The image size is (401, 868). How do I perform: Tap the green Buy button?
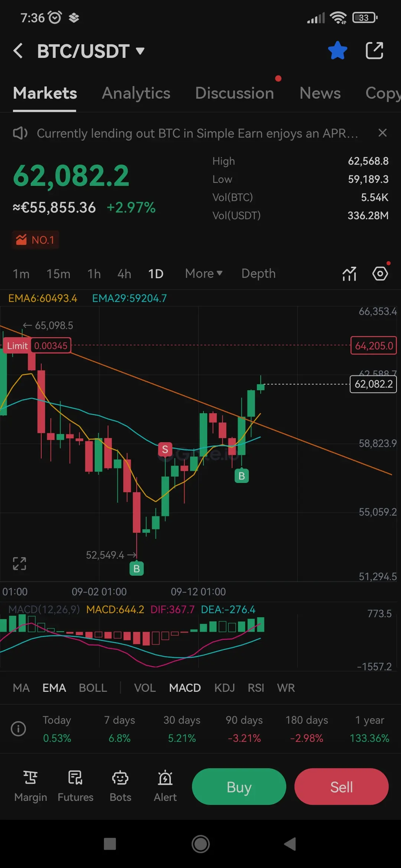click(x=239, y=787)
